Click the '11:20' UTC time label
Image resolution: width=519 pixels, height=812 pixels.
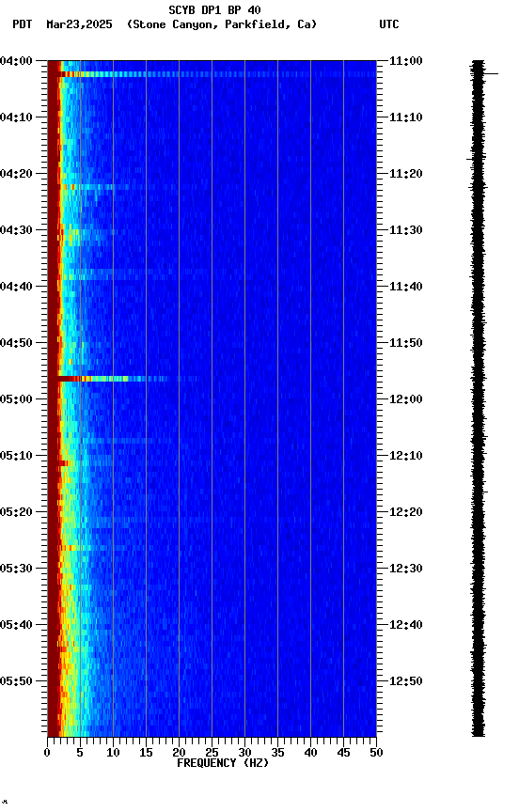pos(406,174)
